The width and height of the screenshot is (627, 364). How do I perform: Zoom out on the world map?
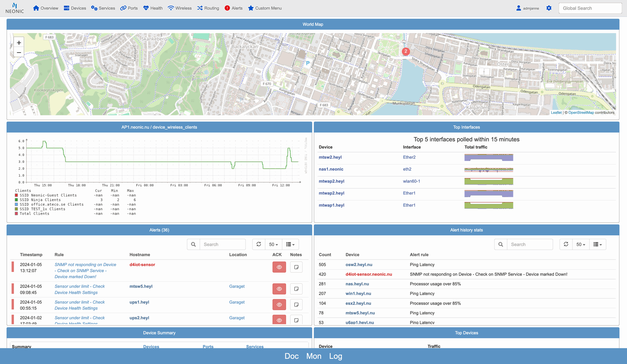(19, 53)
